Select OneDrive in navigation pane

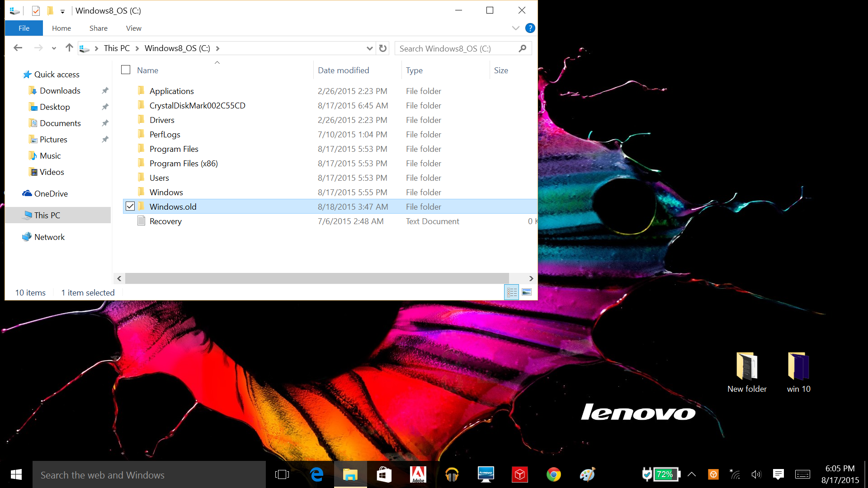click(51, 194)
